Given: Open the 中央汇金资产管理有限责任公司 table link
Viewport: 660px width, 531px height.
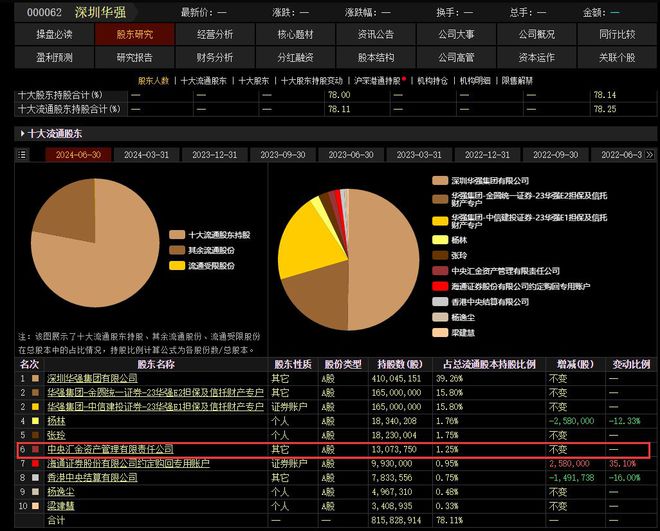Looking at the screenshot, I should tap(110, 449).
